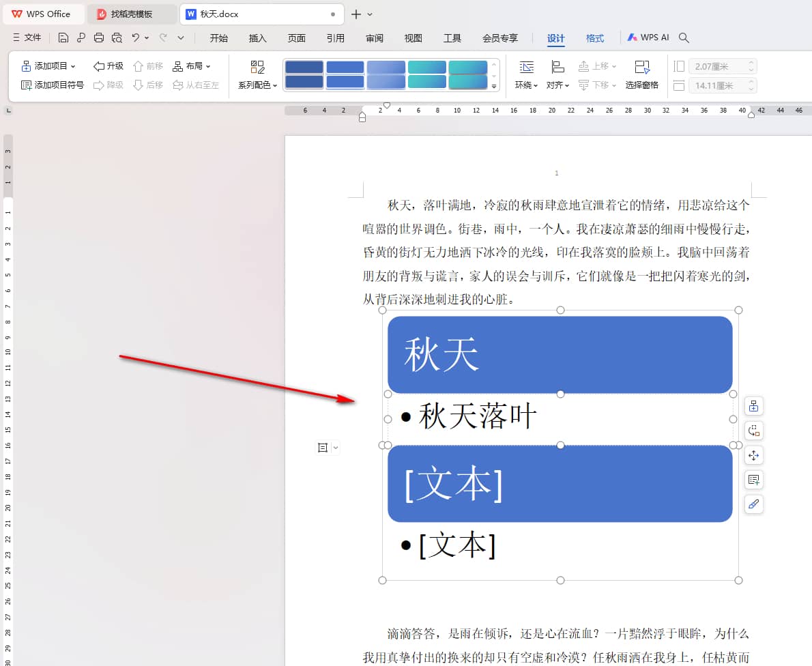Click the 下移 send-backward button
Viewport: 812px width, 666px height.
(x=597, y=85)
